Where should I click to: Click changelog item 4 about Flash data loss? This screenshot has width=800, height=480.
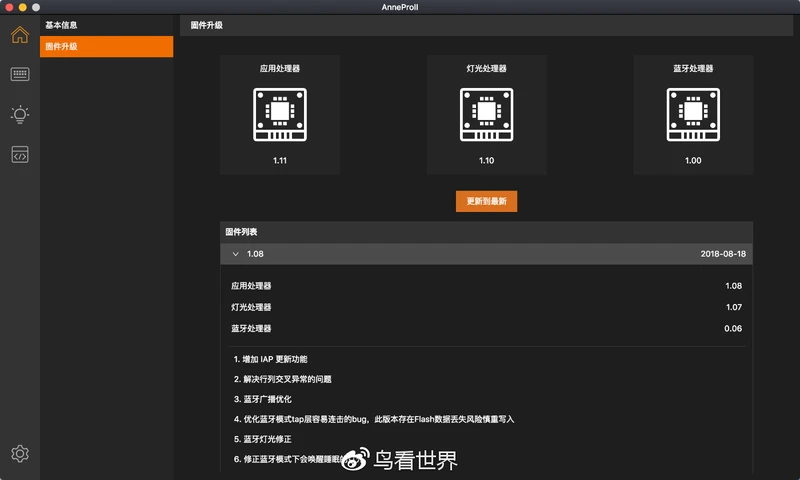click(x=374, y=419)
